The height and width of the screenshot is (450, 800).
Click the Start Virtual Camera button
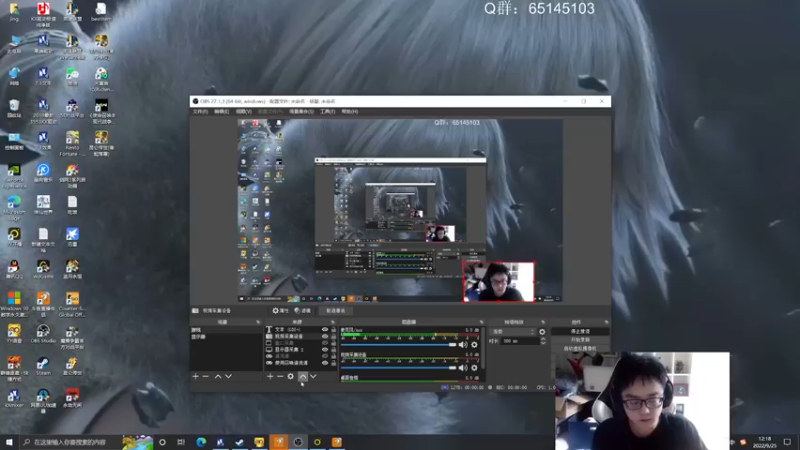[x=580, y=348]
